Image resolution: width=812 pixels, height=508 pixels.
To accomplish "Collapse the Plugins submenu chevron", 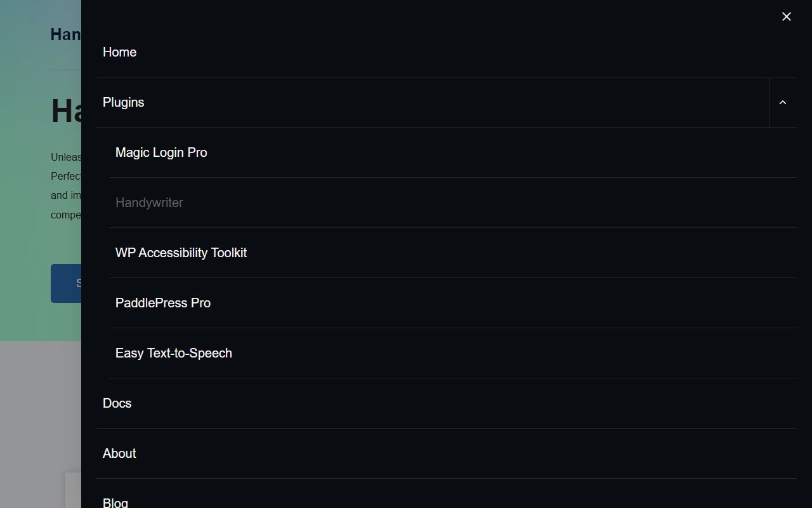I will point(782,103).
